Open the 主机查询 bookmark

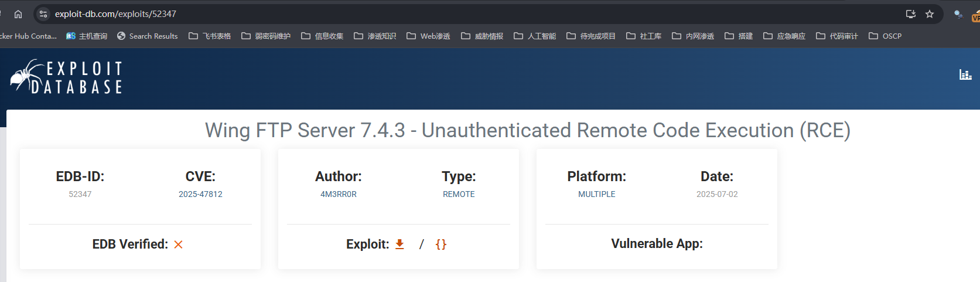pyautogui.click(x=87, y=36)
